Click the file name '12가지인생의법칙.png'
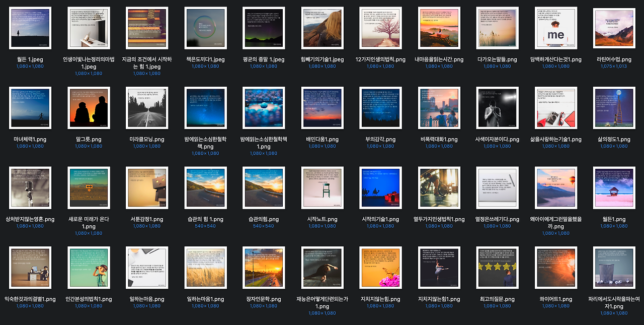 click(380, 59)
